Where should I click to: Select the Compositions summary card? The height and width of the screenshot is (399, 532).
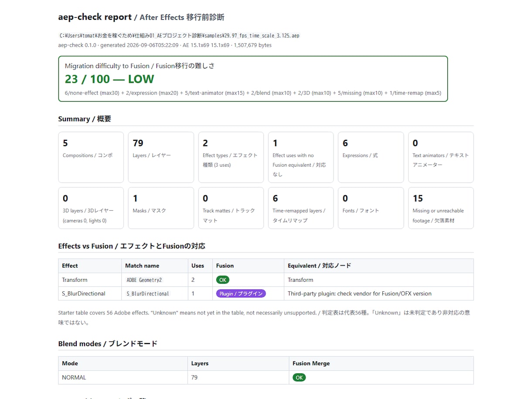click(91, 157)
